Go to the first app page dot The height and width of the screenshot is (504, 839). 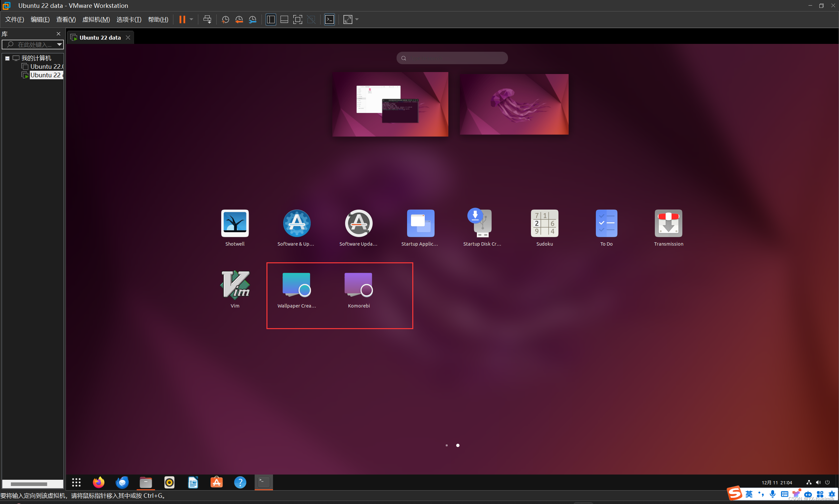[446, 445]
